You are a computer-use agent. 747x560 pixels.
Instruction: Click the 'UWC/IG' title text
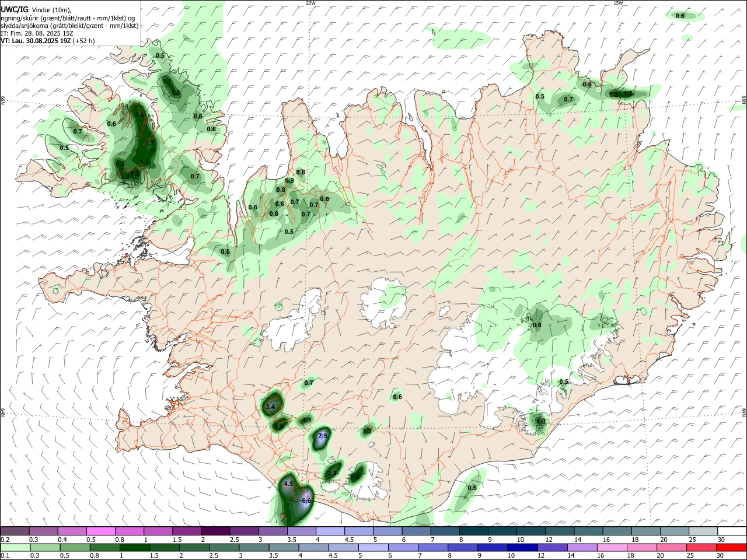point(13,9)
